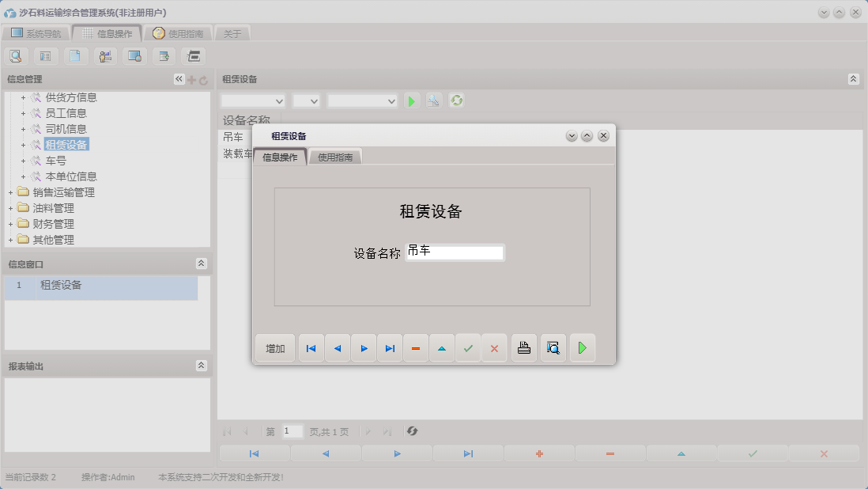
Task: Open the report list icon on the toolbar
Action: pyautogui.click(x=45, y=56)
